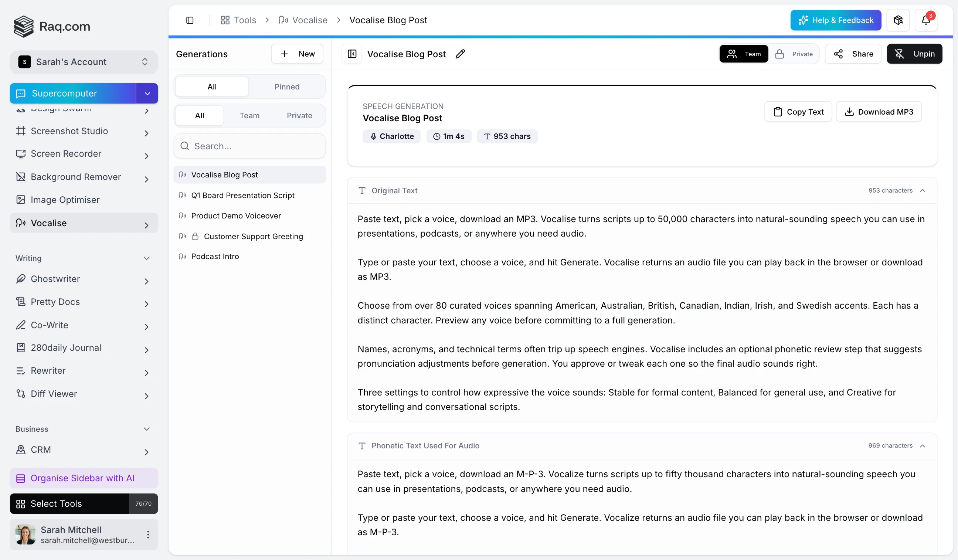Open the Supercomputer dropdown arrow

pos(147,94)
